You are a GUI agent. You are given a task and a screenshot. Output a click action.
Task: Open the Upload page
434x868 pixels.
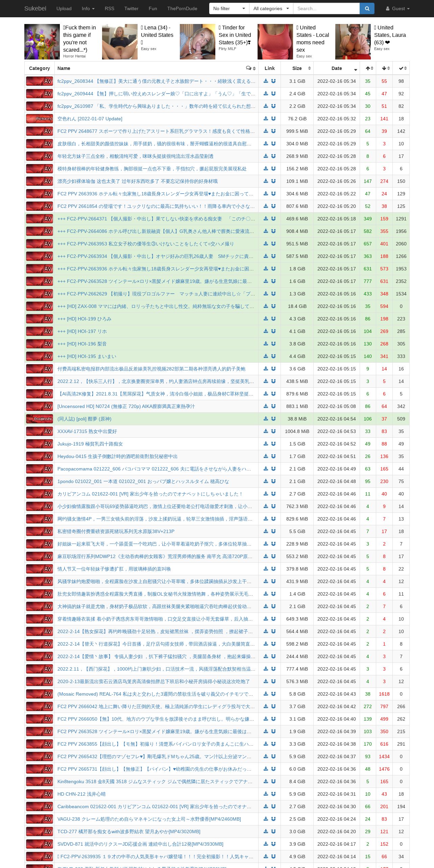pos(64,8)
